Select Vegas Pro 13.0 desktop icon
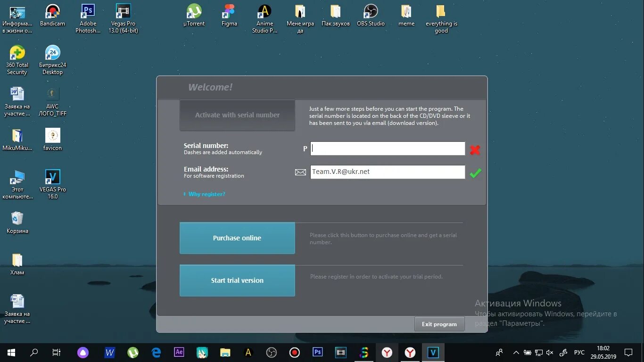 click(123, 19)
